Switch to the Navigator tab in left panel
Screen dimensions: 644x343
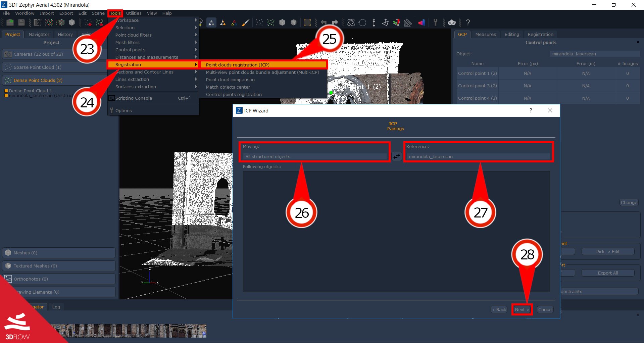pyautogui.click(x=39, y=34)
